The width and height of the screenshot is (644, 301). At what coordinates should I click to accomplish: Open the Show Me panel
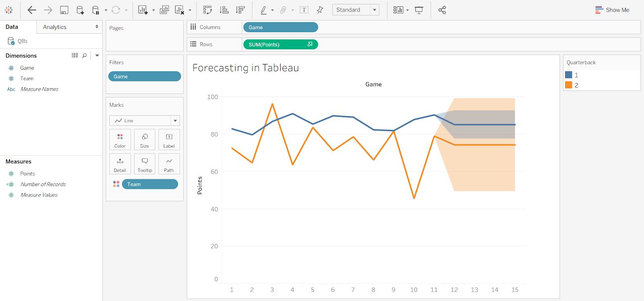[612, 10]
